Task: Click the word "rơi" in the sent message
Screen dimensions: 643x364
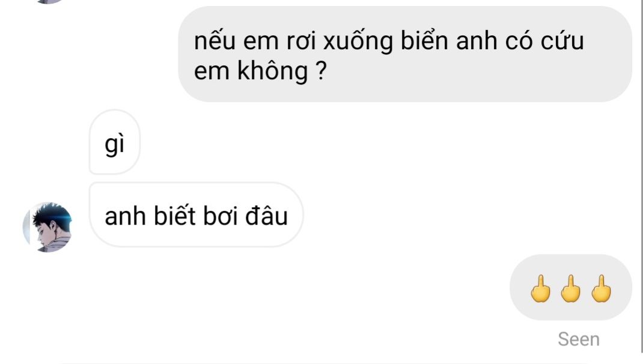Action: click(301, 41)
